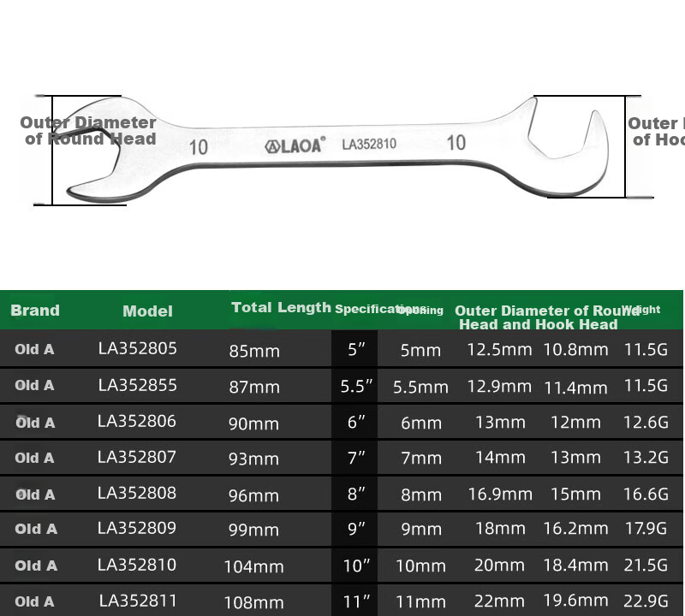Click the 85mm total length value
The image size is (685, 616).
pos(254,351)
